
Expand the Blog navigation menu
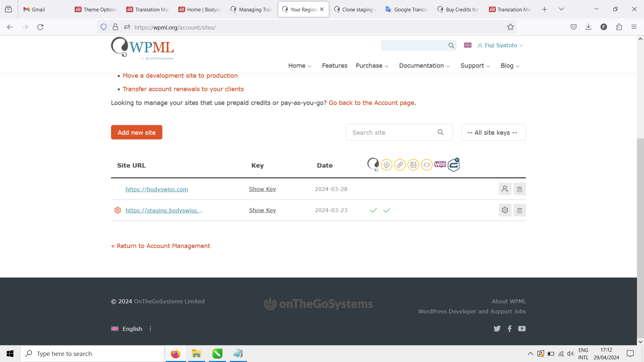tap(510, 66)
